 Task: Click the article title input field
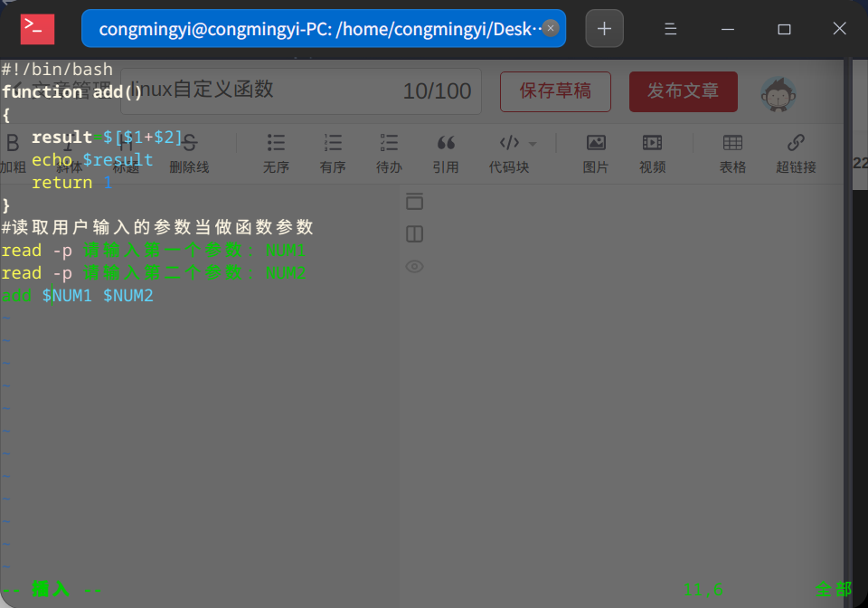click(x=301, y=91)
